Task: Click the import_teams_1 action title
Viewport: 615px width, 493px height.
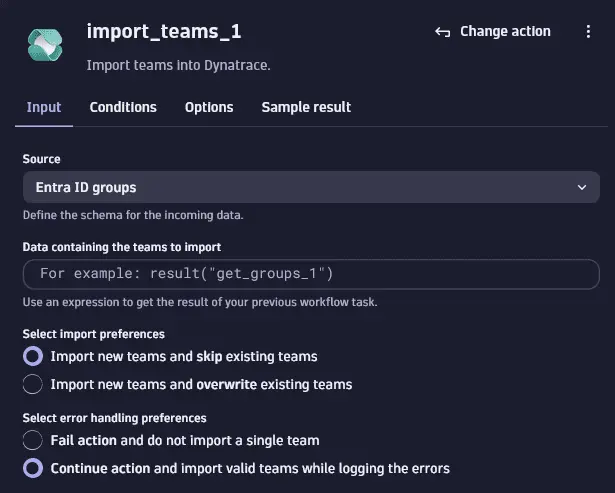Action: click(x=164, y=31)
